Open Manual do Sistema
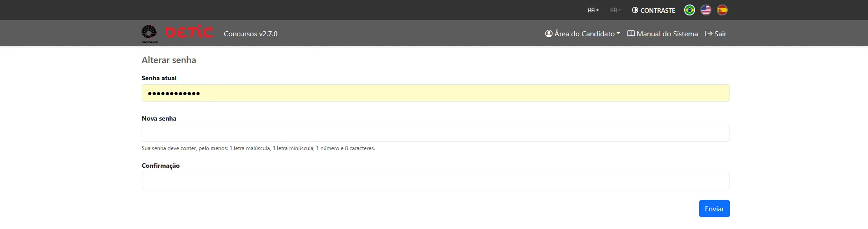Image resolution: width=868 pixels, height=229 pixels. pyautogui.click(x=662, y=34)
